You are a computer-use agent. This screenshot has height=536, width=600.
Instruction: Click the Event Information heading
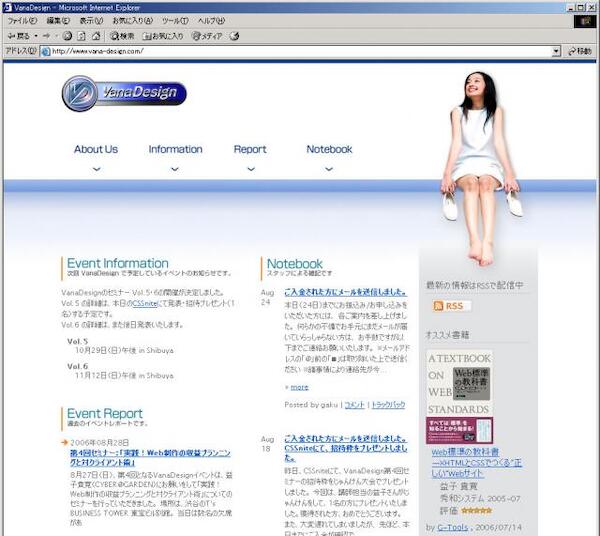117,263
